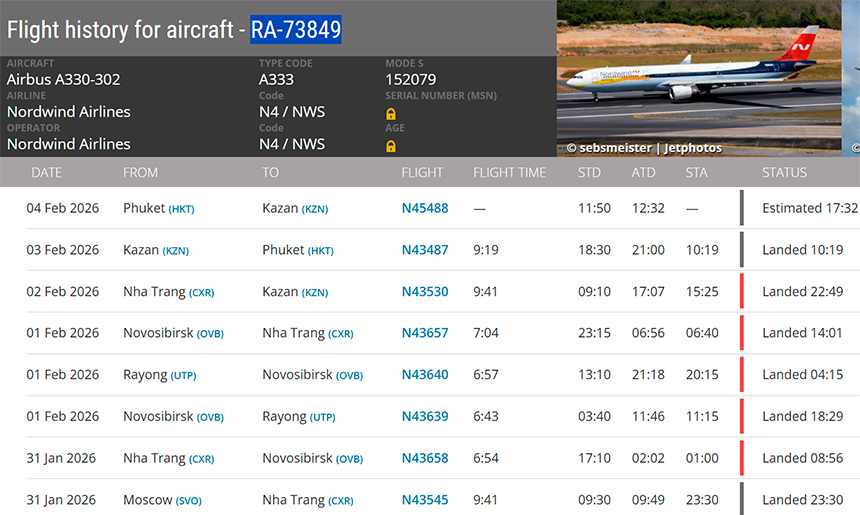The height and width of the screenshot is (515, 860).
Task: Click the SVO airport code link
Action: (x=189, y=500)
